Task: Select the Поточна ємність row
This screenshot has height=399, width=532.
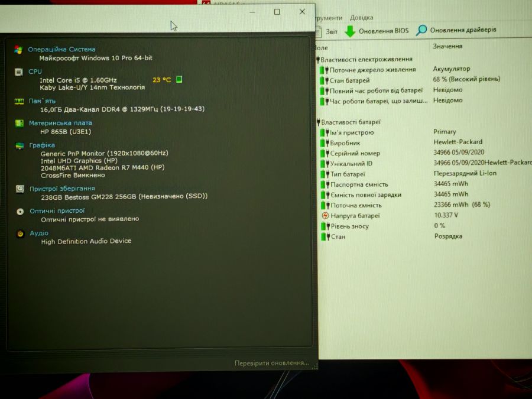Action: click(406, 205)
